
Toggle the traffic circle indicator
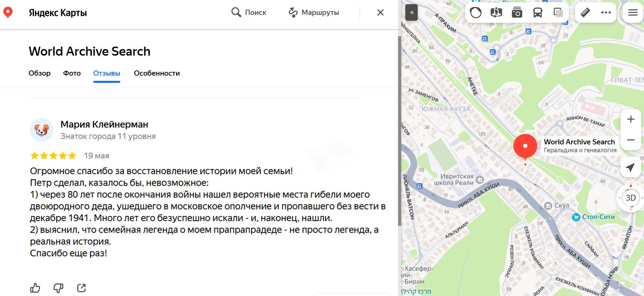click(x=476, y=13)
